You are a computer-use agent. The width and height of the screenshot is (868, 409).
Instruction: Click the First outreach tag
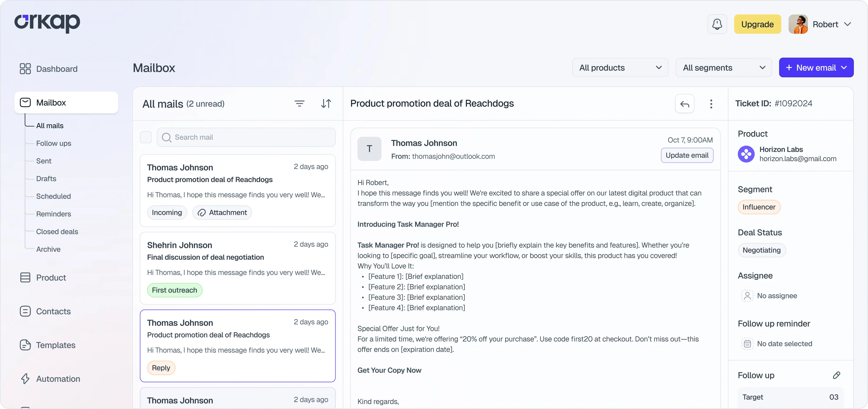[x=175, y=290]
